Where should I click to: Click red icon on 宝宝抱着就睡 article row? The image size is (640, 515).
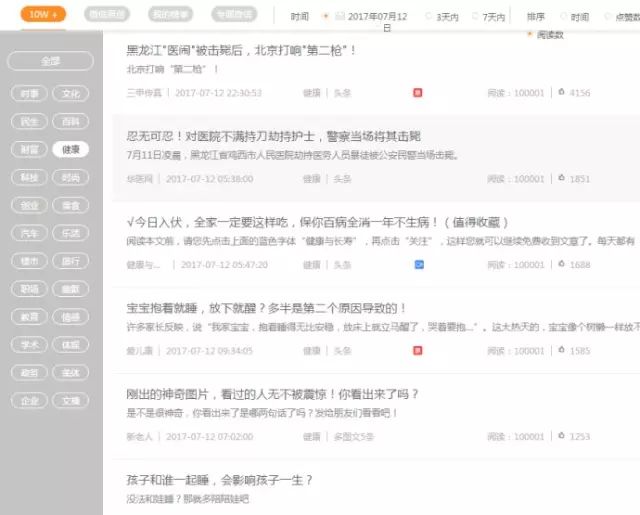417,351
